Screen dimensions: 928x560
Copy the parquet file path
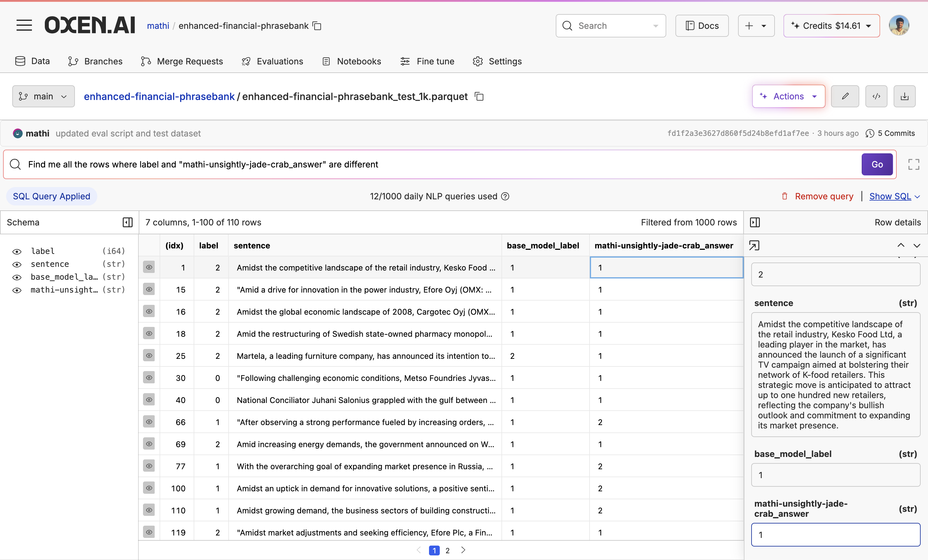click(479, 97)
